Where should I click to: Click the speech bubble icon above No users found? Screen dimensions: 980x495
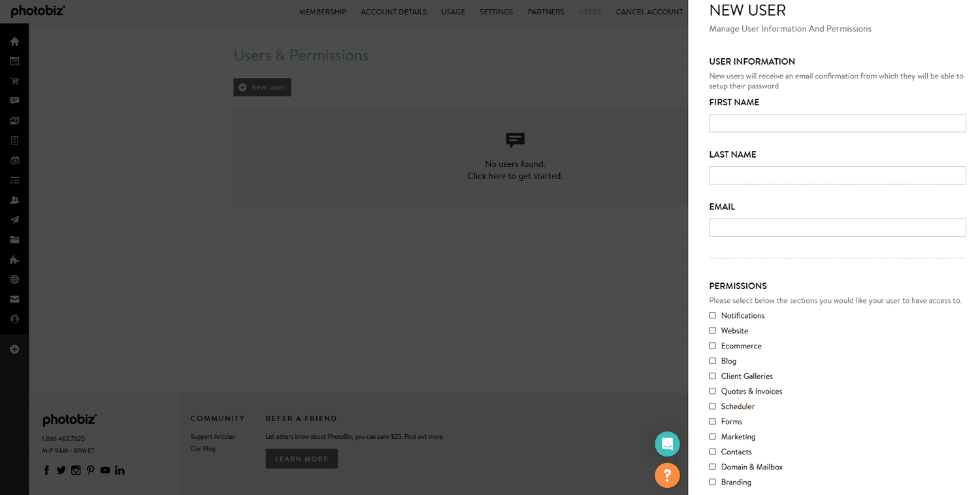pyautogui.click(x=515, y=140)
